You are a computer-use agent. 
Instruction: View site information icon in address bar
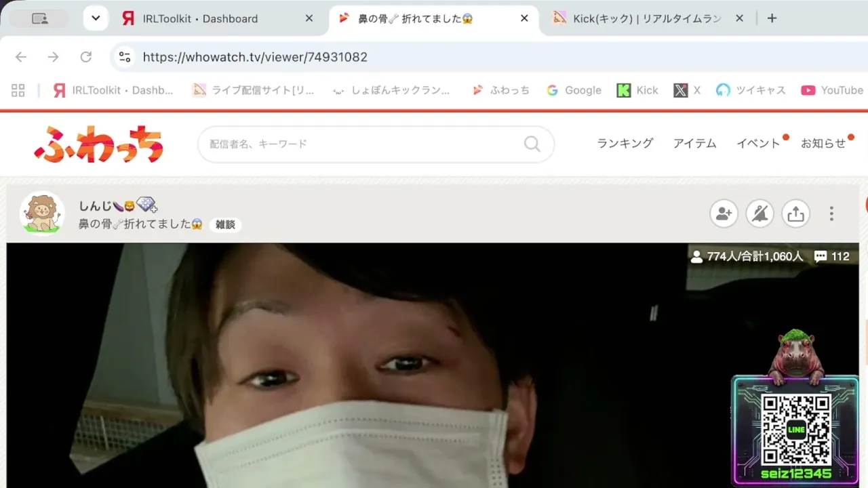(x=125, y=57)
